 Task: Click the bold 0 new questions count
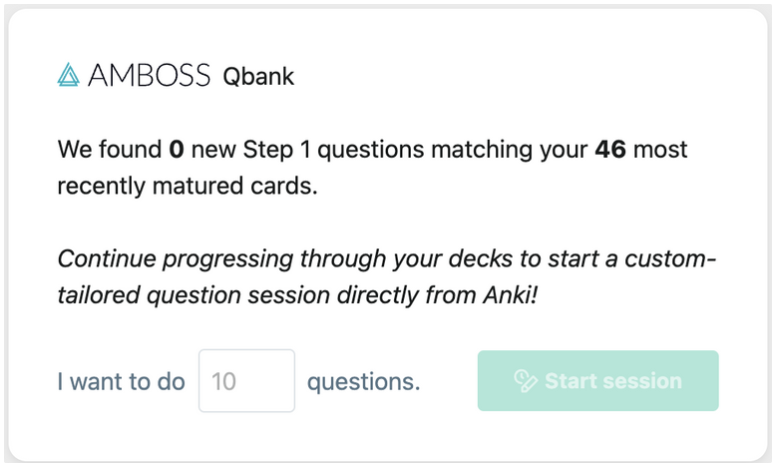coord(177,149)
